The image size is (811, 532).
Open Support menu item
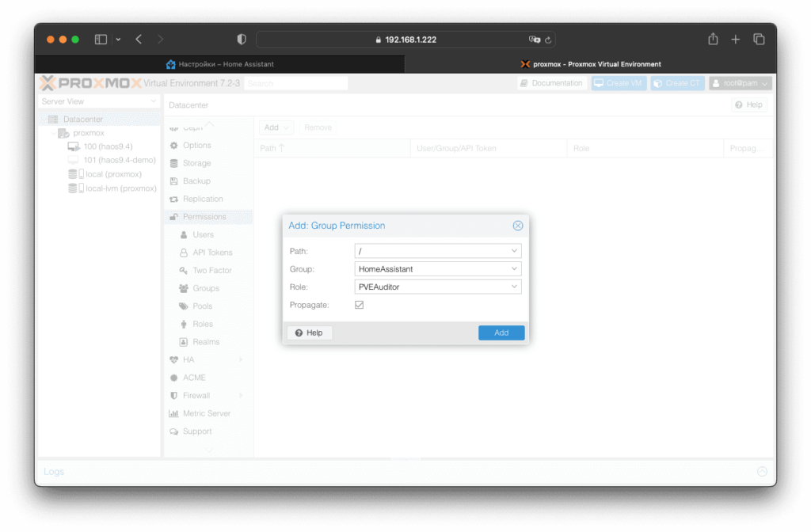(x=208, y=431)
